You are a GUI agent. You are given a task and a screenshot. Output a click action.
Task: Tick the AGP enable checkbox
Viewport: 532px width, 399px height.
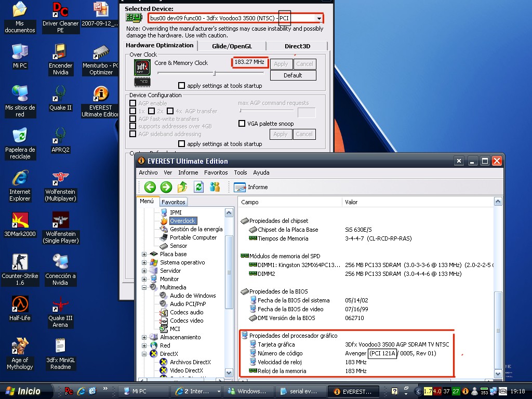click(133, 103)
